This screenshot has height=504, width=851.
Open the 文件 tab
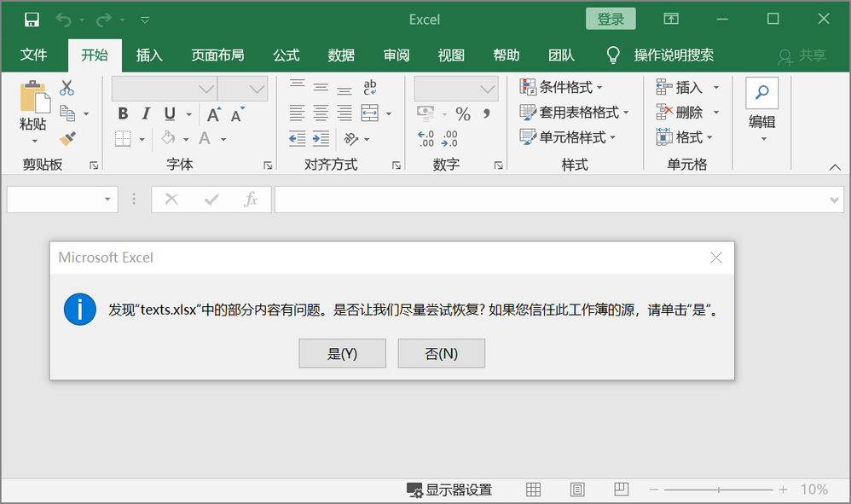click(33, 55)
